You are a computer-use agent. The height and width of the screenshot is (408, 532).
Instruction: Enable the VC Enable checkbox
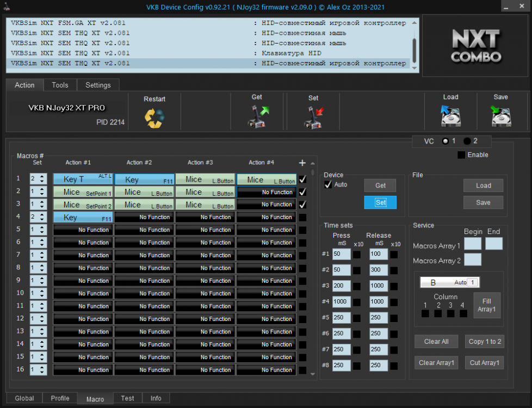pyautogui.click(x=460, y=154)
